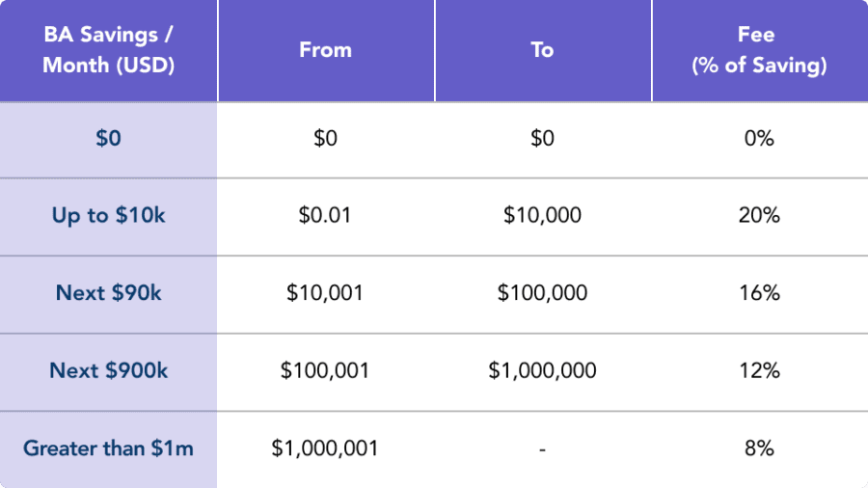Click the 'Up to $10k' row label
This screenshot has width=868, height=488.
[108, 216]
